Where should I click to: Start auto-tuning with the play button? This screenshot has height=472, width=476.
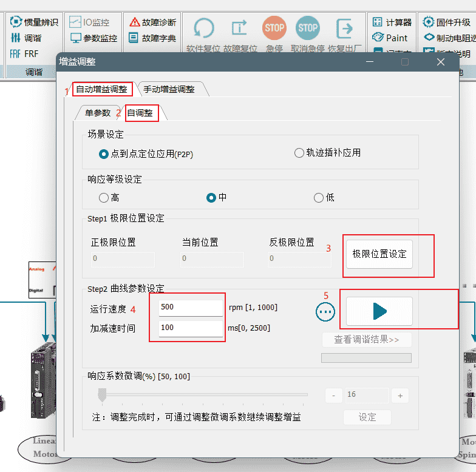point(379,312)
